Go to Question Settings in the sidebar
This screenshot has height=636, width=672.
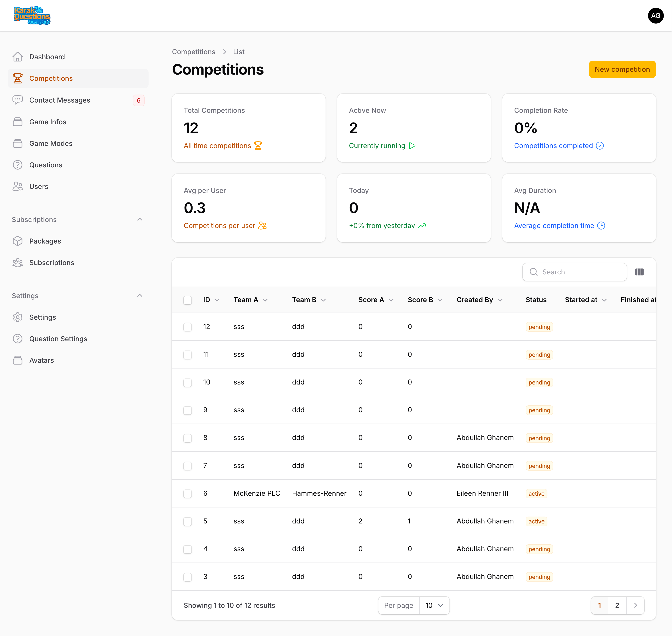click(x=58, y=339)
